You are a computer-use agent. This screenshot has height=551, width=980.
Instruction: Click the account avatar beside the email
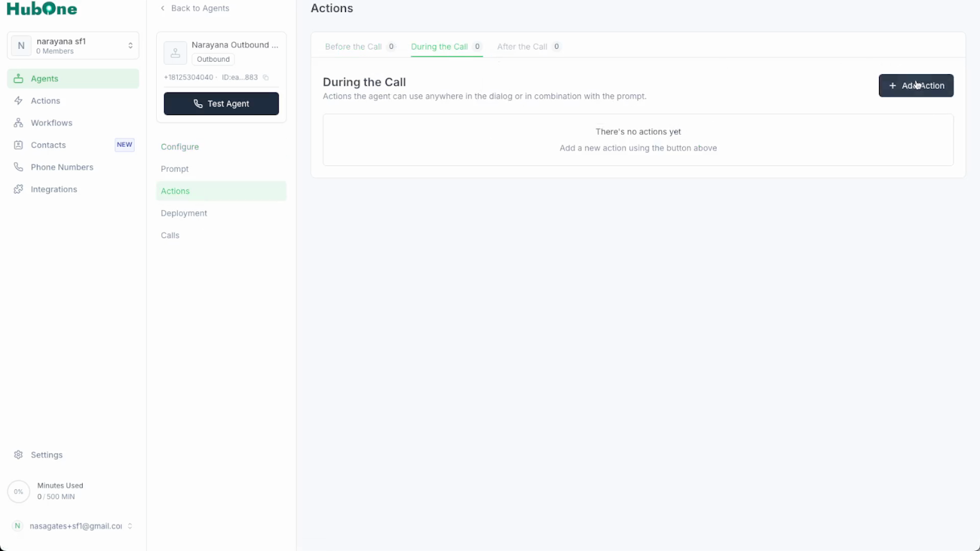tap(18, 526)
